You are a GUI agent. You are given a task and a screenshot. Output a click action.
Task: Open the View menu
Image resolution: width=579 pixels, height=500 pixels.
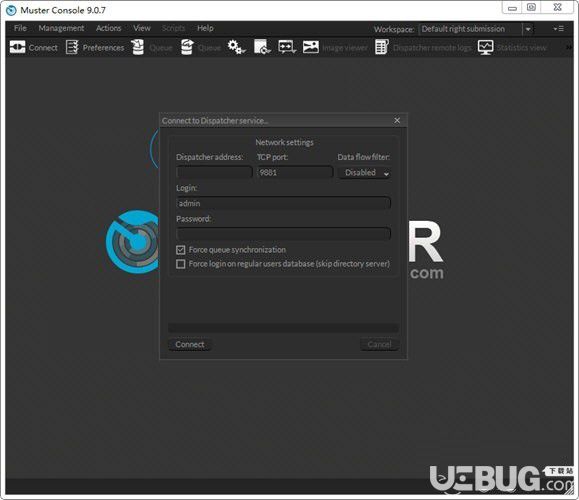coord(142,28)
